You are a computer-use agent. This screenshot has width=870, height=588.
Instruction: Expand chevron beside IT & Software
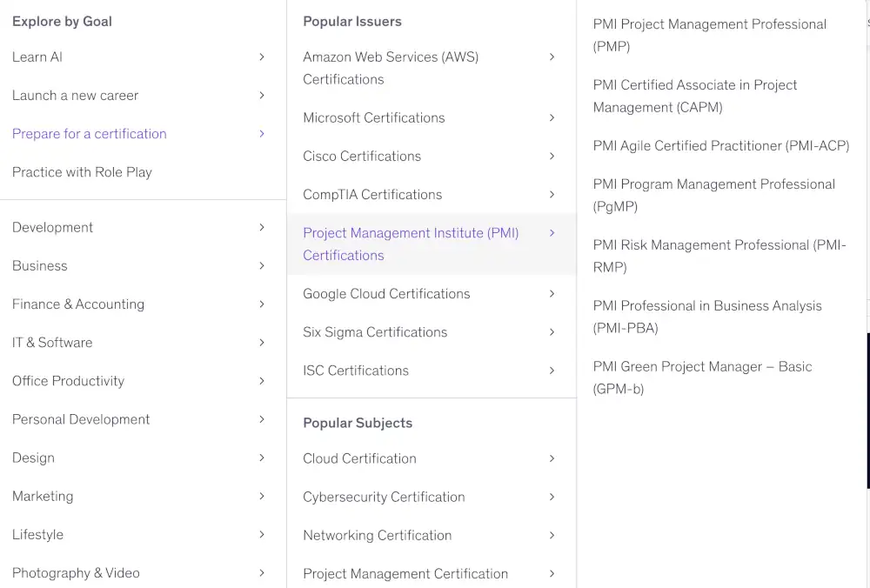(262, 342)
